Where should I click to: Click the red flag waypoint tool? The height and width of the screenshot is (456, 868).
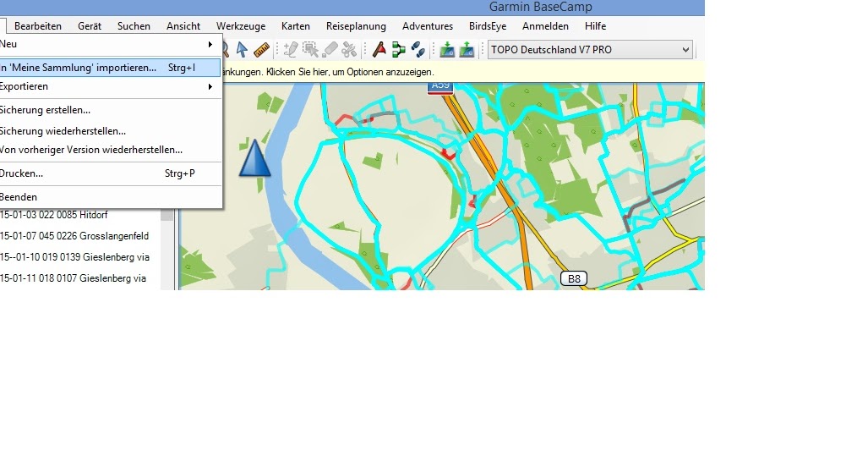point(379,49)
